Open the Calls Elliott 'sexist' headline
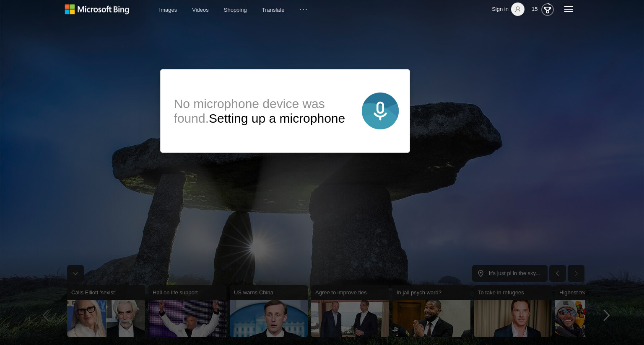This screenshot has height=345, width=644. point(93,293)
